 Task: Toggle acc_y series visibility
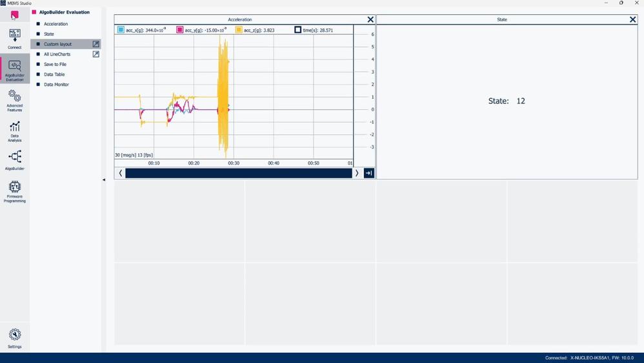pos(179,30)
